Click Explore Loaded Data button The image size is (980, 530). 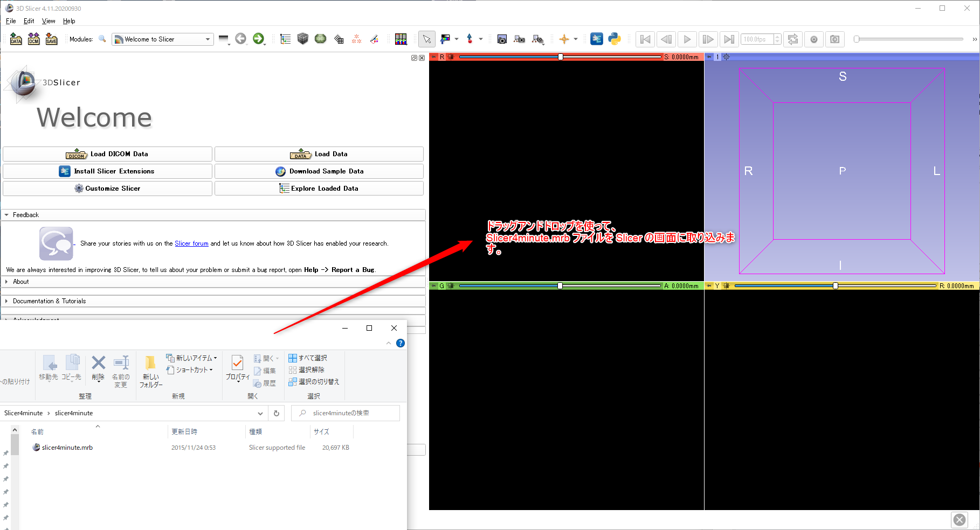tap(319, 189)
